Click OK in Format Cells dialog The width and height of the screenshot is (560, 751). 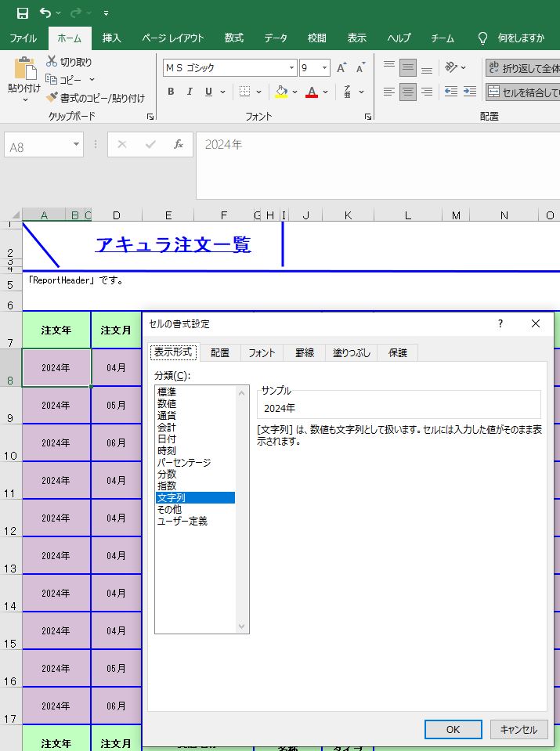coord(453,729)
